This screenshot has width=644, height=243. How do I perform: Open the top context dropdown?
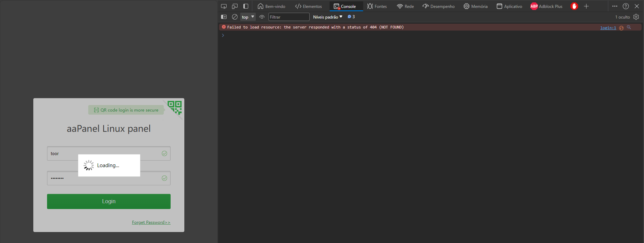248,17
